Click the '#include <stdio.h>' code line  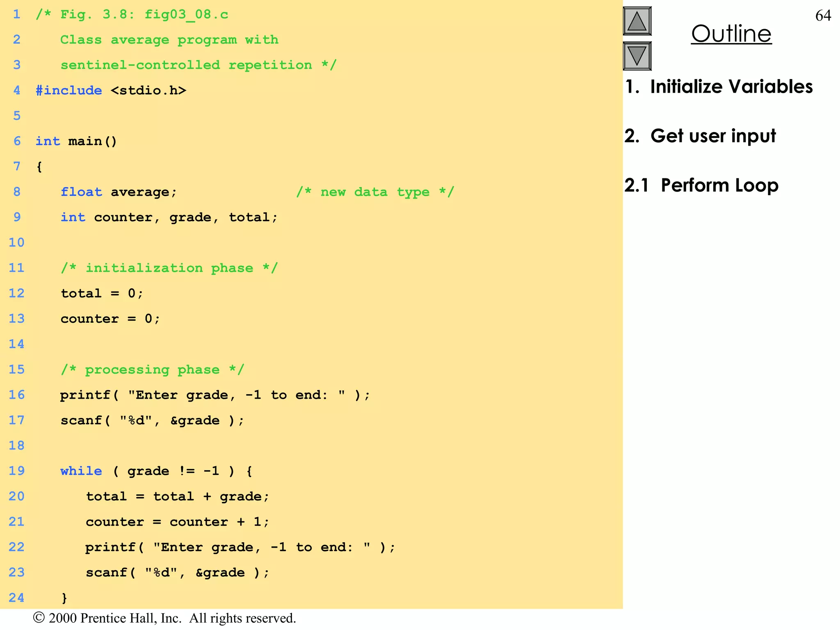point(111,90)
